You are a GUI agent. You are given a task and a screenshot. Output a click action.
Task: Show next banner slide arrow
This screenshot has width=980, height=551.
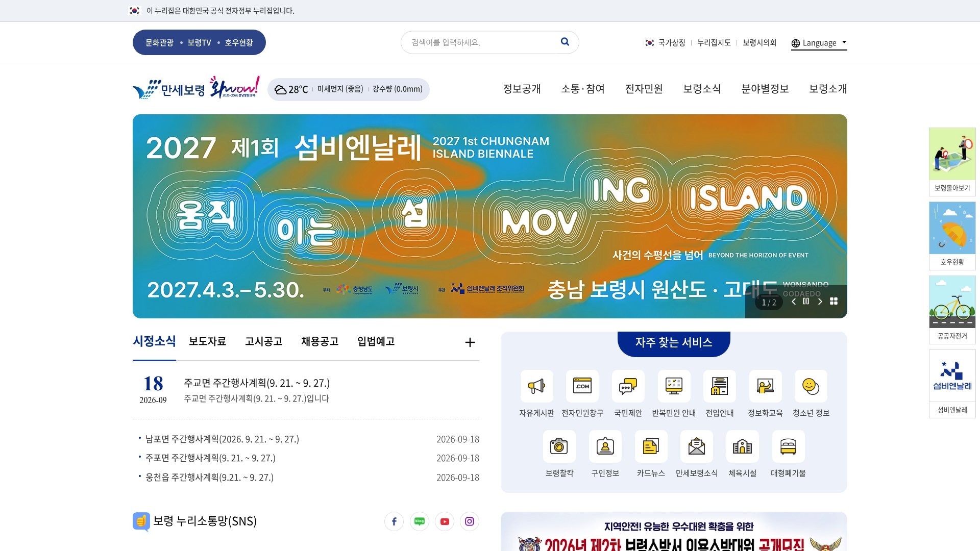820,302
